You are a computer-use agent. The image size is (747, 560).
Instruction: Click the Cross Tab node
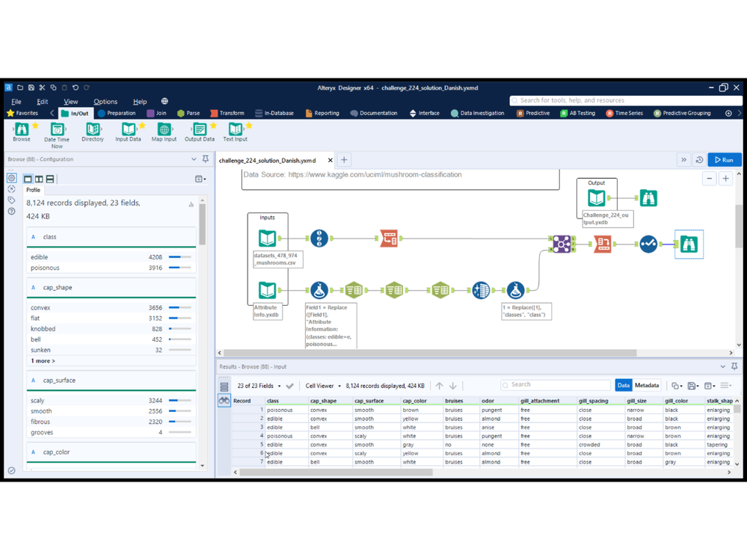[602, 244]
